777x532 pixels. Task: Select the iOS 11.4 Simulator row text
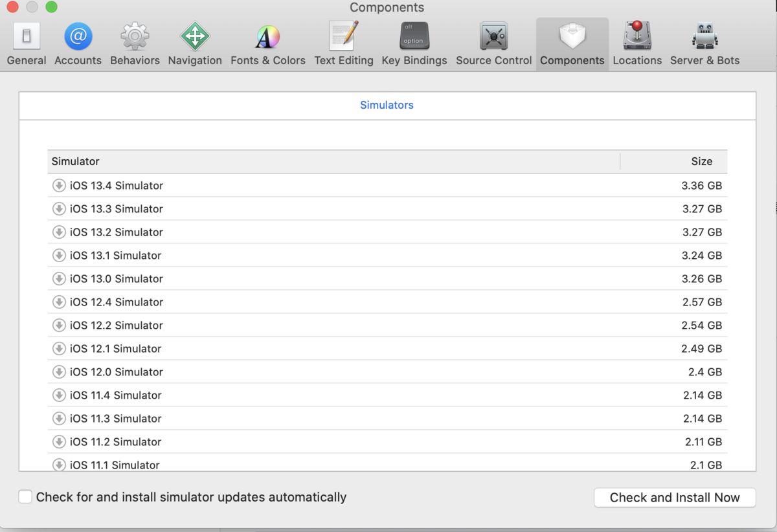tap(116, 395)
